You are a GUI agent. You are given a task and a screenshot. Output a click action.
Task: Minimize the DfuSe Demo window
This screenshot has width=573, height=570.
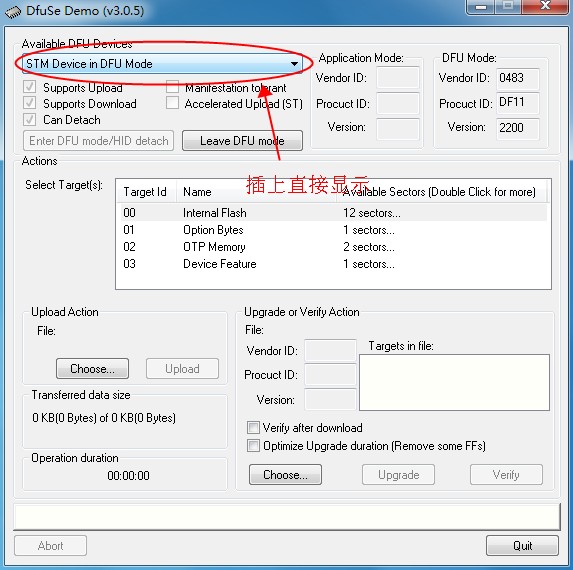(x=481, y=6)
